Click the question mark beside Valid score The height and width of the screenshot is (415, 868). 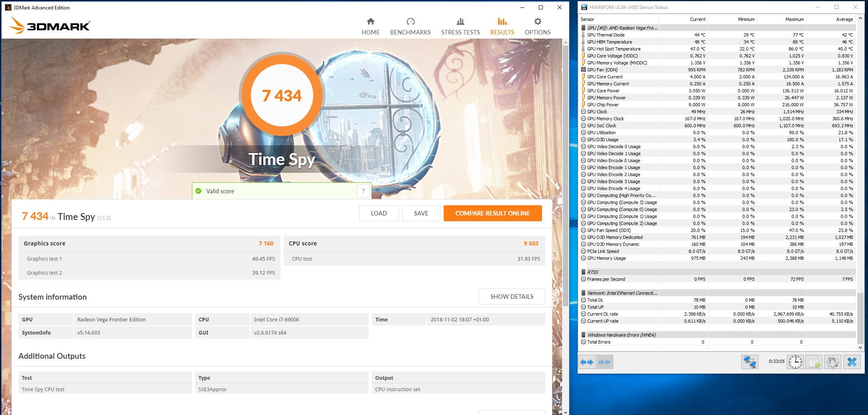[x=363, y=191]
